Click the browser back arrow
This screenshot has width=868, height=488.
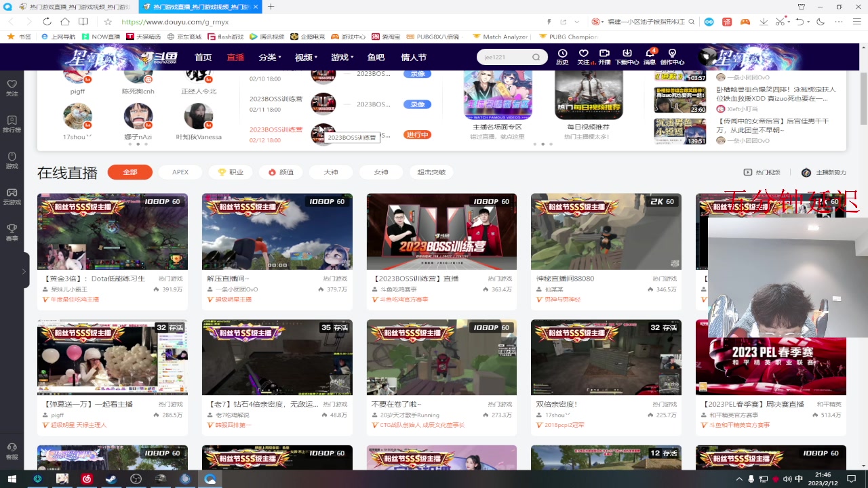11,22
